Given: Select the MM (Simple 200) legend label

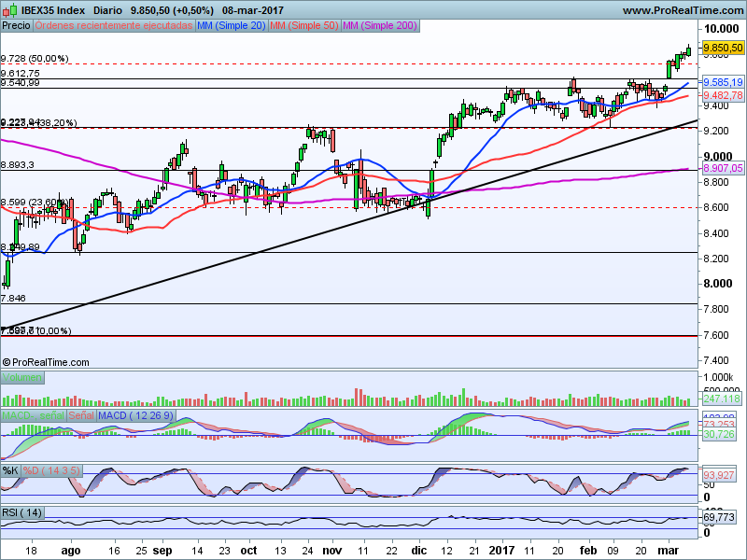Looking at the screenshot, I should (x=380, y=26).
